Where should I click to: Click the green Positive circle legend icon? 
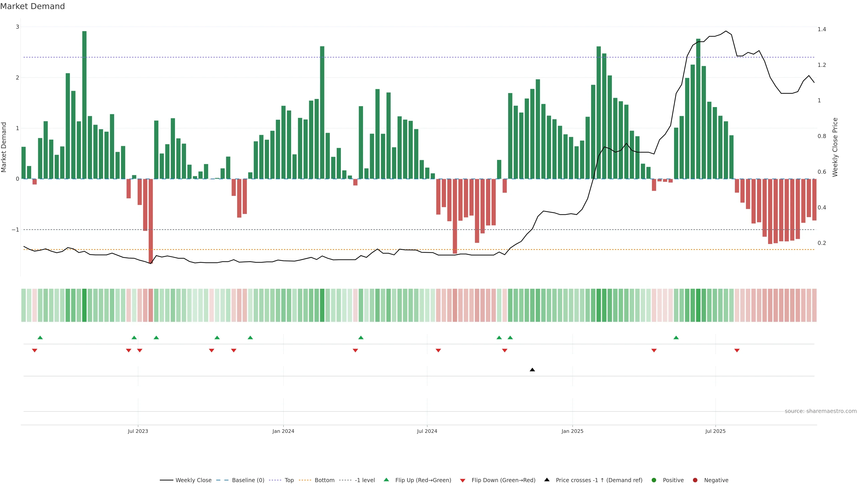pyautogui.click(x=654, y=480)
